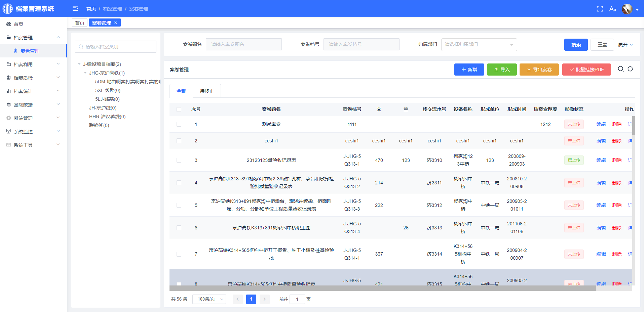Open the 归属部门 dropdown
This screenshot has width=644, height=312.
[x=479, y=44]
